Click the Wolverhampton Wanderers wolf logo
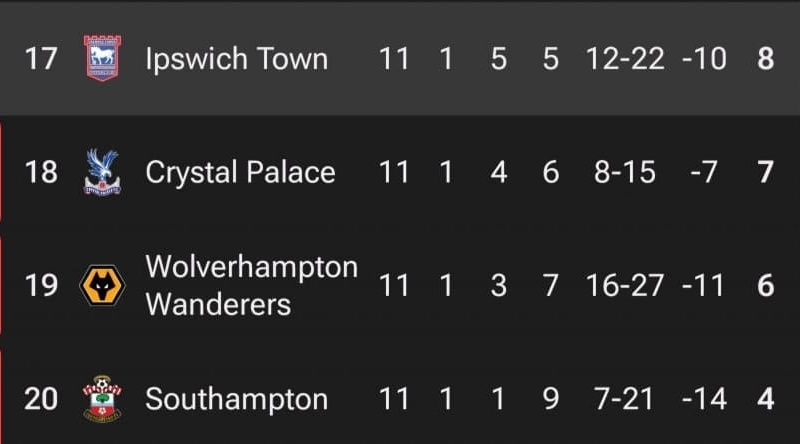The image size is (800, 444). 102,286
